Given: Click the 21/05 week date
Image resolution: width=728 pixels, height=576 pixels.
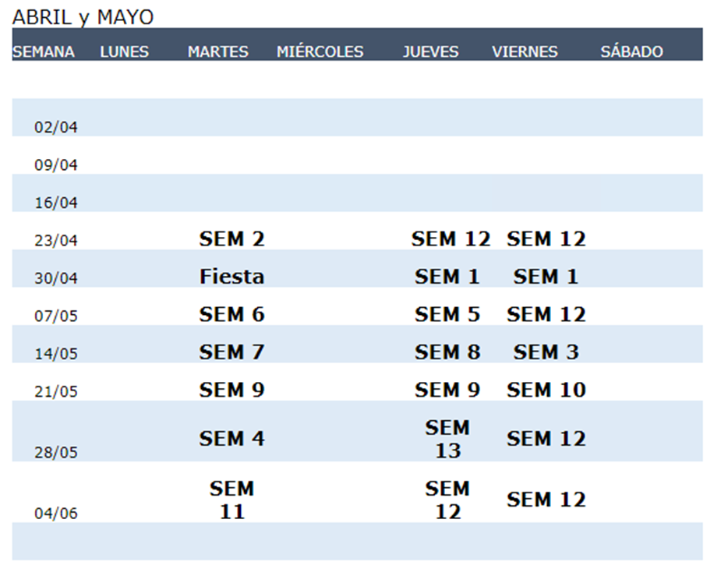Looking at the screenshot, I should 55,392.
